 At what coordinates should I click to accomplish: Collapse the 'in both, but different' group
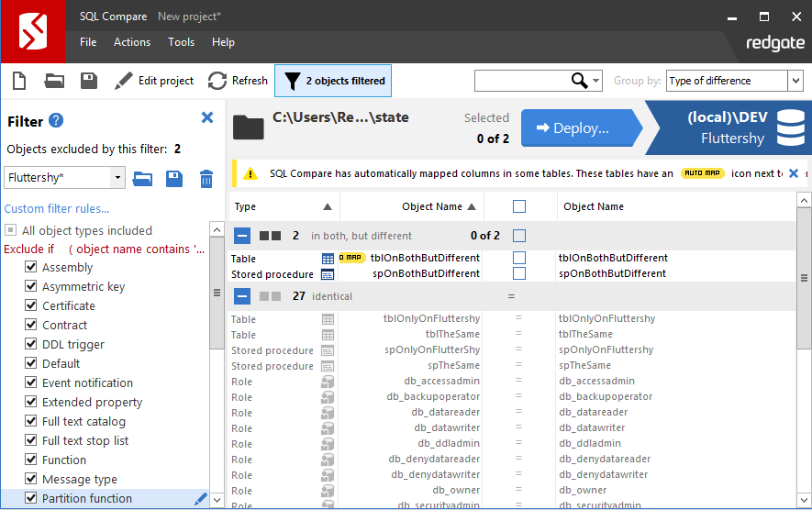tap(242, 236)
